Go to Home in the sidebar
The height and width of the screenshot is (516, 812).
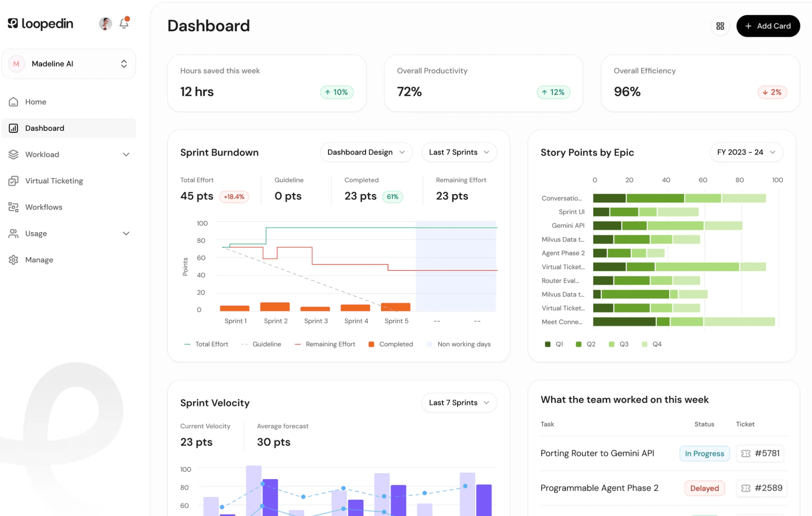[69, 102]
